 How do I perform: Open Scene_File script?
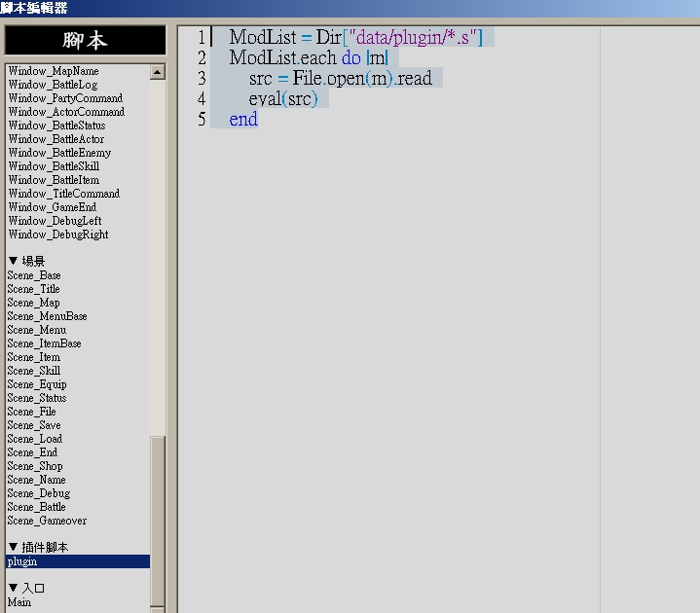click(31, 412)
